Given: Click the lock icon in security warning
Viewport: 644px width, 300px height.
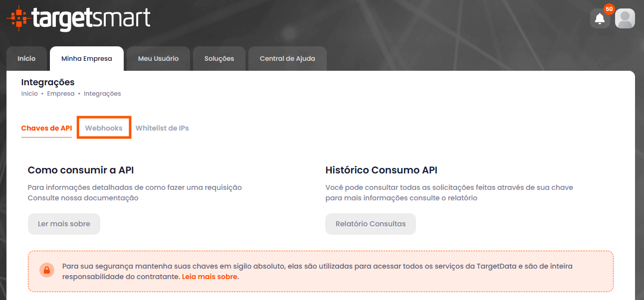Looking at the screenshot, I should coord(46,271).
